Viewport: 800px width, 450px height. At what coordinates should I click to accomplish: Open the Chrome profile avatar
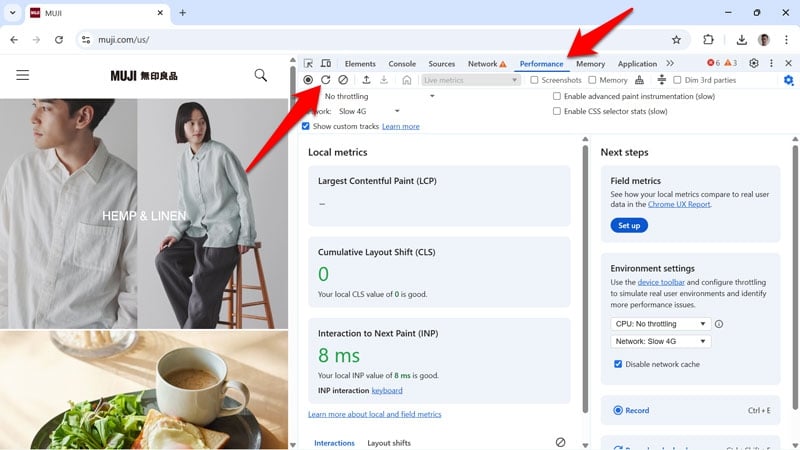pyautogui.click(x=764, y=40)
